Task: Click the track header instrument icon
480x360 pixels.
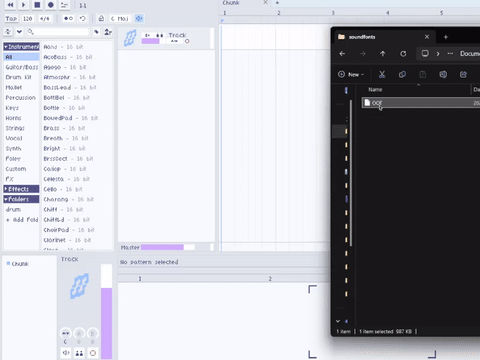Action: (x=130, y=38)
